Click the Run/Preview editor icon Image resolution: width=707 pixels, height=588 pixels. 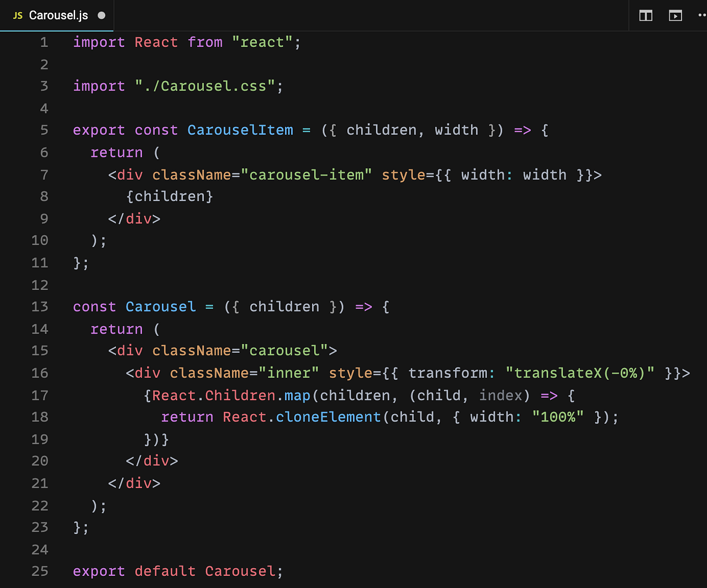click(x=675, y=15)
